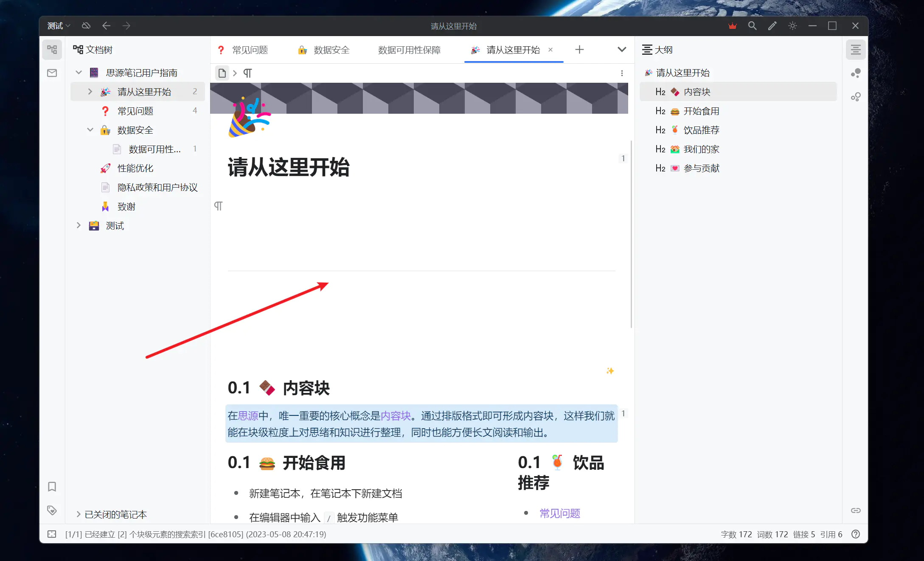Open the bookmark panel icon
The image size is (924, 561).
pos(52,486)
